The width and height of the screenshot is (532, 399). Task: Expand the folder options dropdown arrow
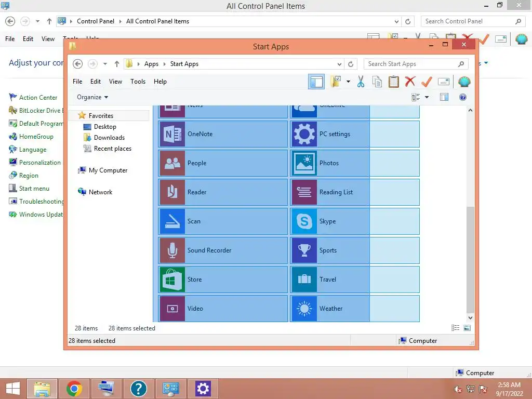[x=348, y=82]
